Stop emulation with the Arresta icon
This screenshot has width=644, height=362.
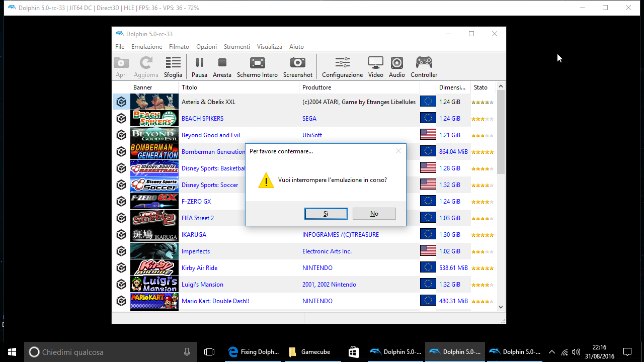coord(222,63)
